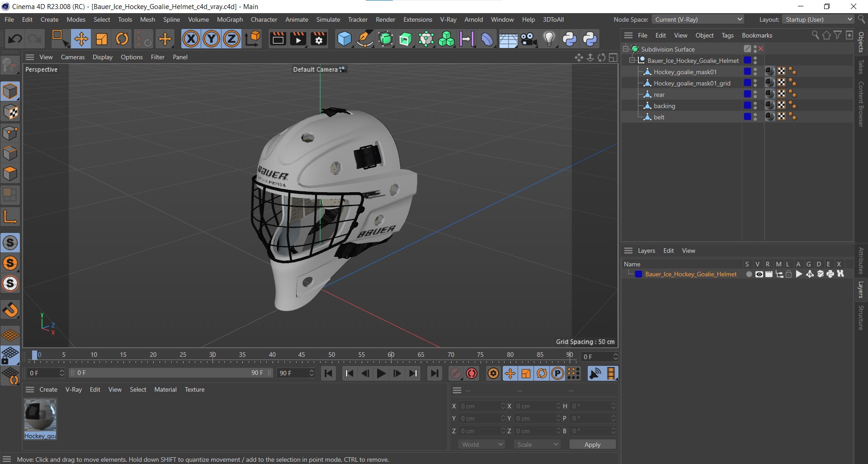Click frame 45 on timeline ruler
Image resolution: width=868 pixels, height=464 pixels.
[302, 355]
